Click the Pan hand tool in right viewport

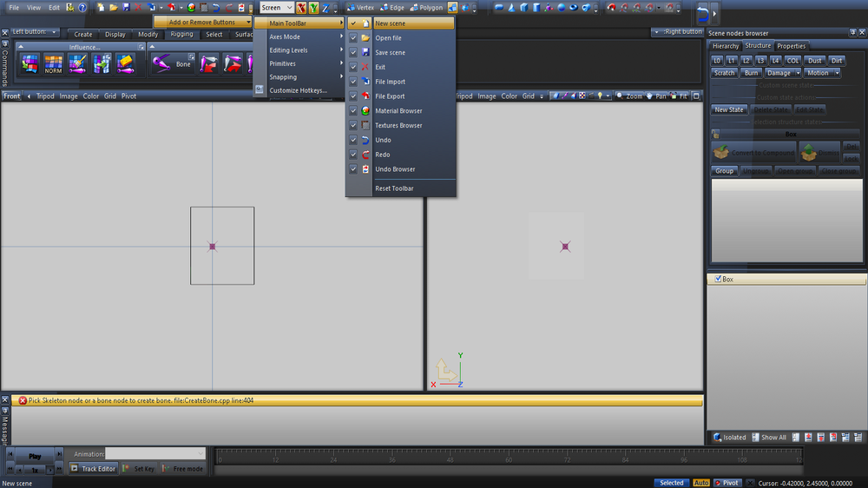(x=656, y=96)
